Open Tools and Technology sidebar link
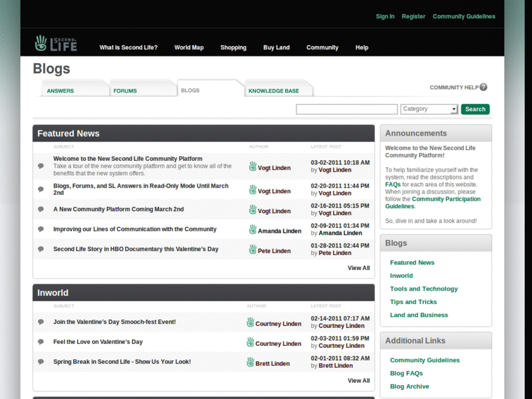Viewport: 532px width, 399px height. pos(424,289)
